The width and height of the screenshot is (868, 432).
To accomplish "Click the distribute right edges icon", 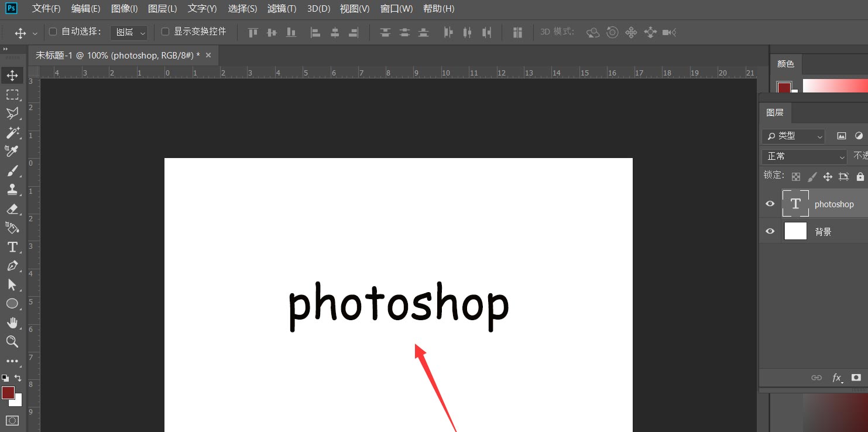I will point(486,33).
